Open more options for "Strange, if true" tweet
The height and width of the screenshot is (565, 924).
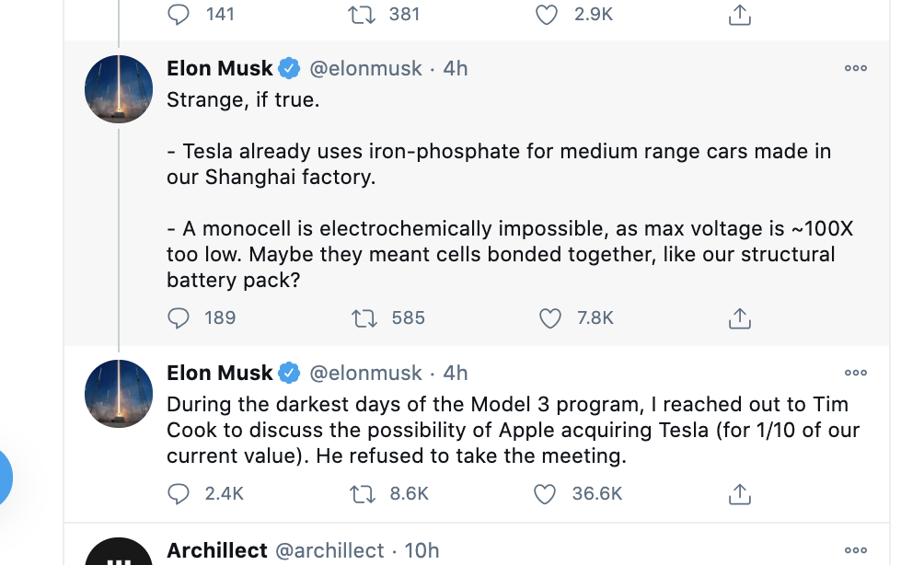[x=856, y=68]
